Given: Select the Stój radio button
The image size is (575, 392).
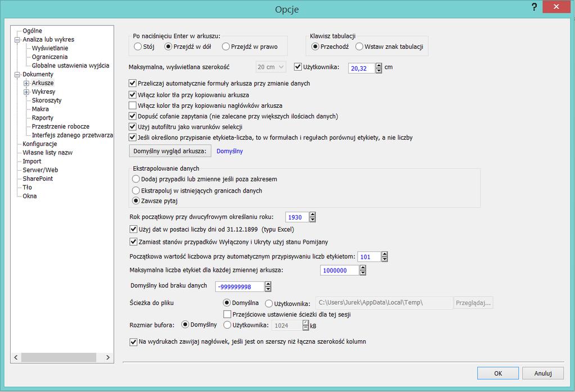Looking at the screenshot, I should (138, 47).
